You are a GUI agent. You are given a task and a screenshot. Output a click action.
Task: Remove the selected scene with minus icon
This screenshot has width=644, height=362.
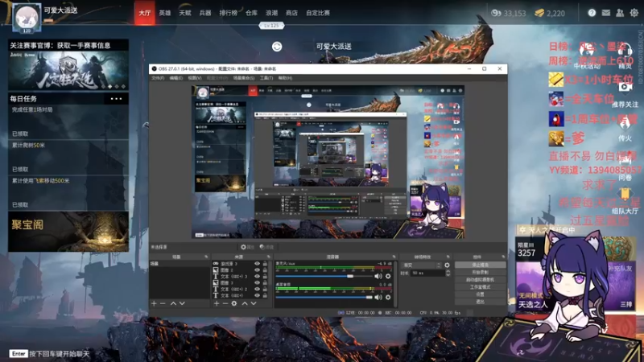[163, 303]
